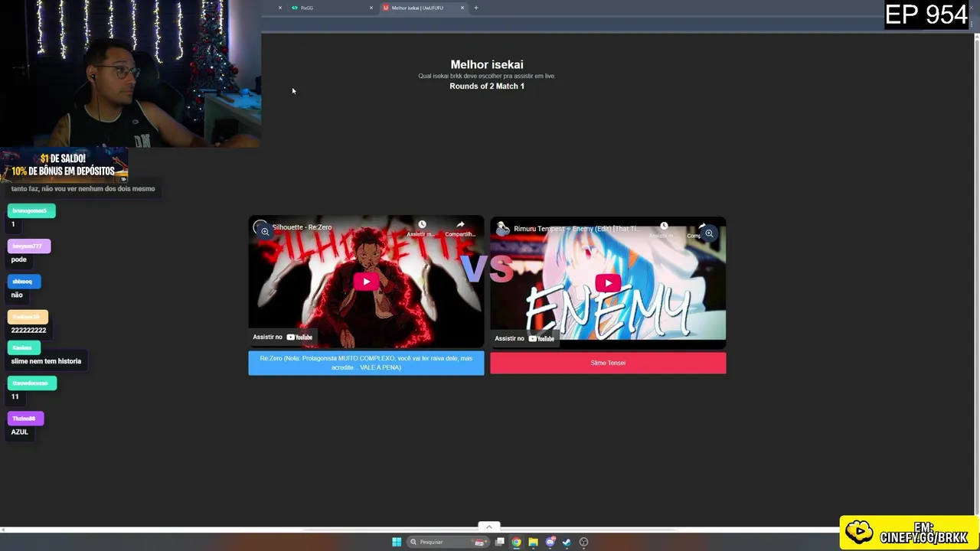
Task: Open Google Chrome from taskbar
Action: (x=517, y=542)
